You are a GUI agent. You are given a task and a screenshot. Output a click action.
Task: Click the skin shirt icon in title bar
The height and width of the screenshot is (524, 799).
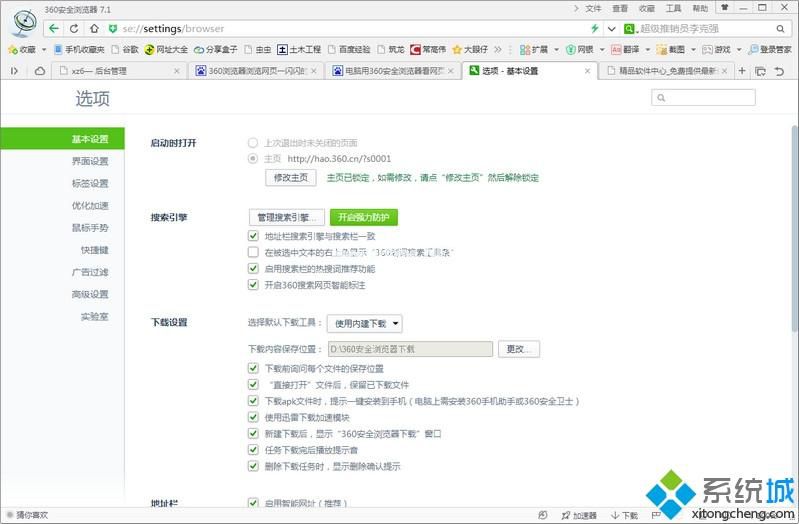pyautogui.click(x=725, y=8)
